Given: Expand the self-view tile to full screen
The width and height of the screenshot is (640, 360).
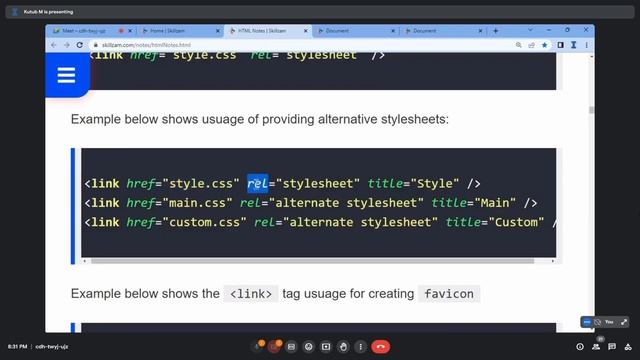Looking at the screenshot, I should tap(624, 322).
